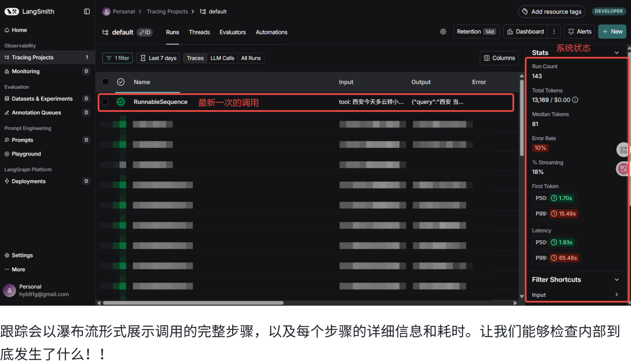The height and width of the screenshot is (364, 631).
Task: Collapse the Stats section chevron
Action: [x=616, y=53]
